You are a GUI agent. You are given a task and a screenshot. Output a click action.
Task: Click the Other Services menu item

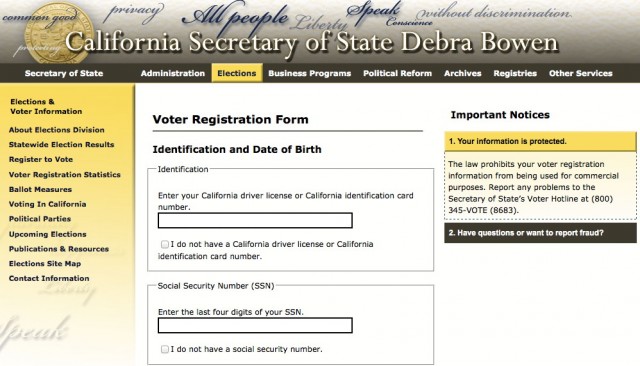580,73
